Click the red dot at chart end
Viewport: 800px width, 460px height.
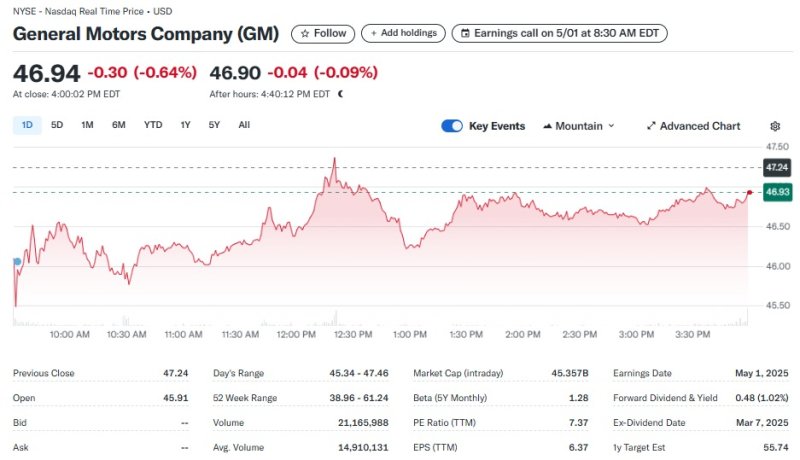coord(749,191)
